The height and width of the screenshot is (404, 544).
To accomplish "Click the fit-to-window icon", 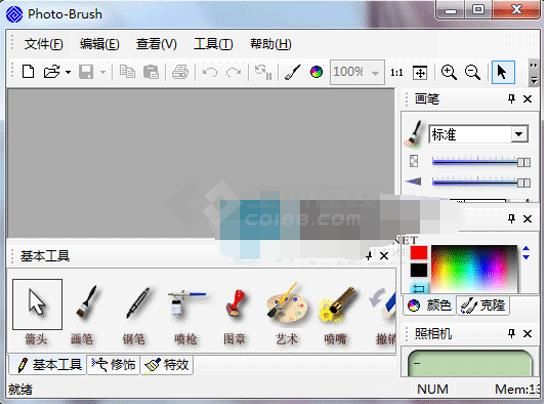I will (420, 73).
